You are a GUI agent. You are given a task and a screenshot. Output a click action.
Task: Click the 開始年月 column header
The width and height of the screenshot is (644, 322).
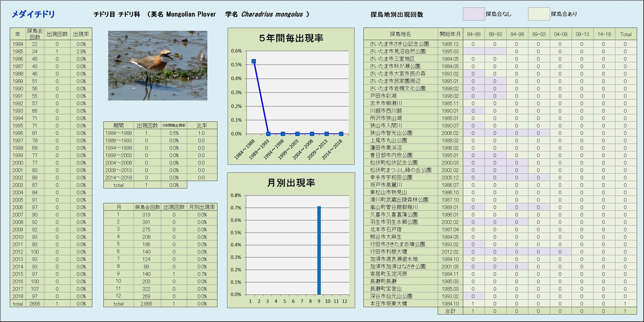click(x=450, y=34)
